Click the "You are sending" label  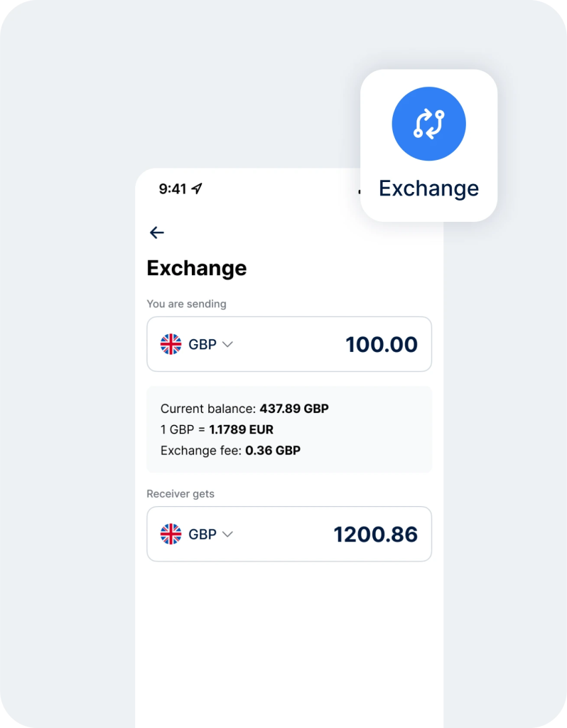[x=186, y=304]
